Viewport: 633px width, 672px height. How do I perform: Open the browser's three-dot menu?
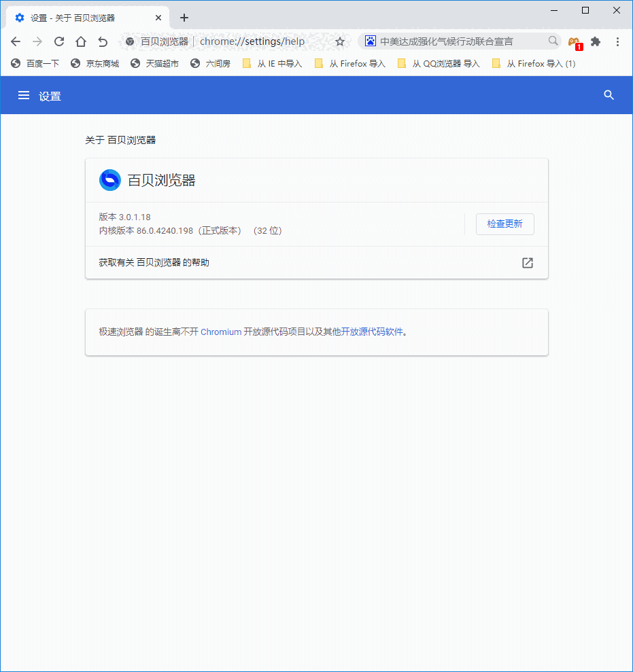point(617,41)
